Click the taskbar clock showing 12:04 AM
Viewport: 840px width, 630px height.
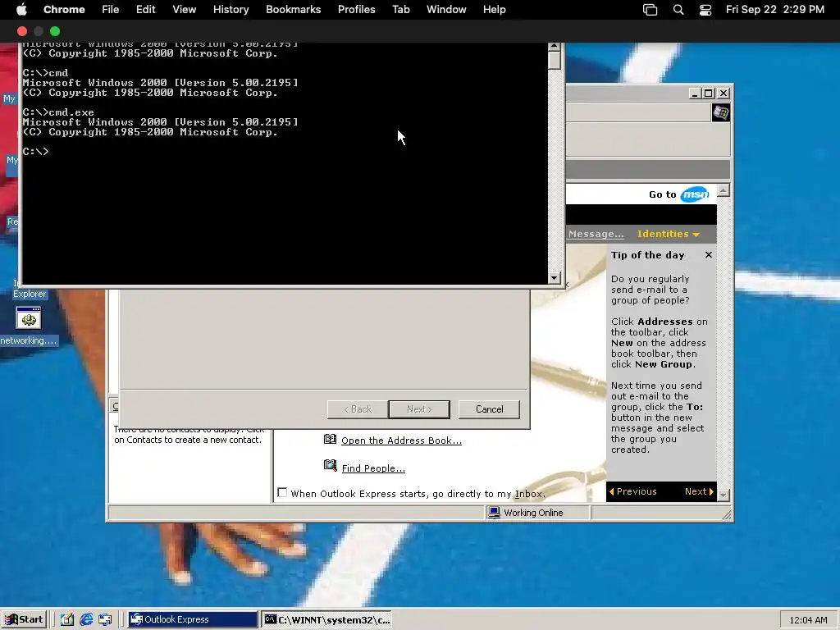point(808,620)
